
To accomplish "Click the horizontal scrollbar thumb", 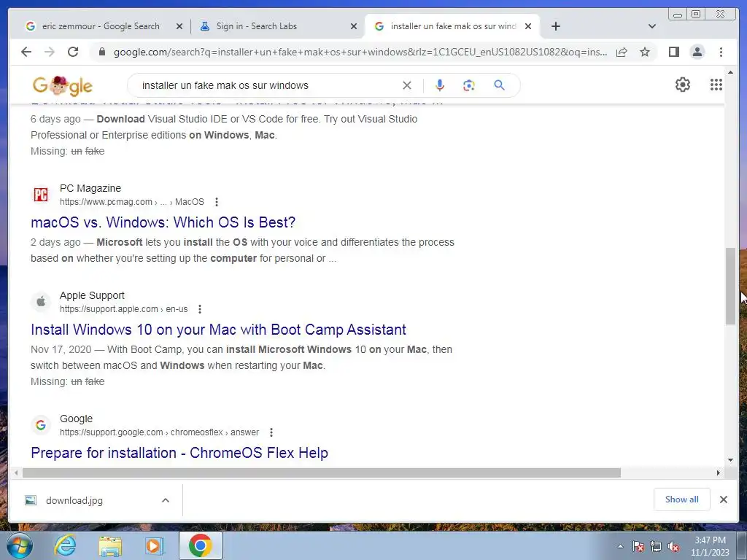I will [322, 472].
